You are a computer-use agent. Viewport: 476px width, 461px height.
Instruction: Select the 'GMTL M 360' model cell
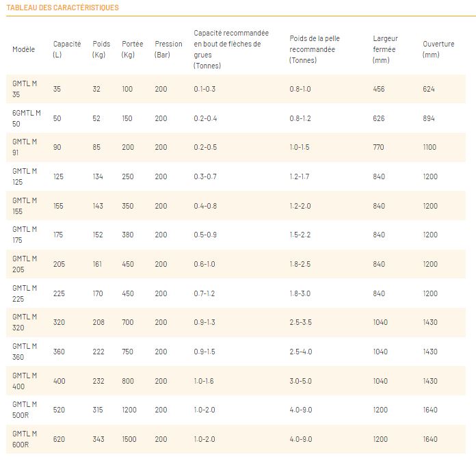(x=25, y=352)
